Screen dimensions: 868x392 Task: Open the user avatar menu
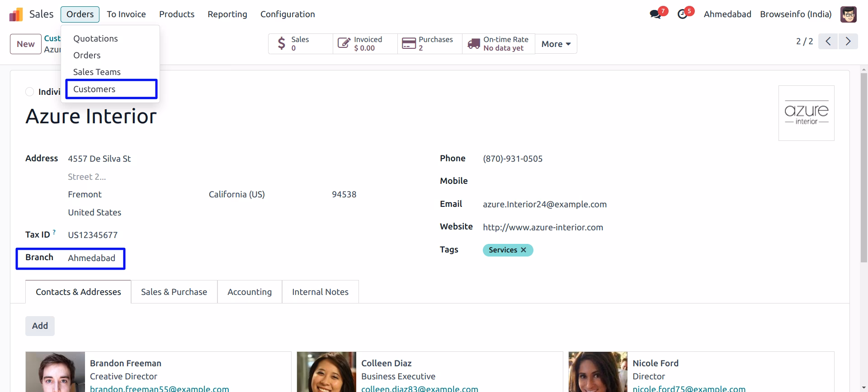[x=849, y=14]
